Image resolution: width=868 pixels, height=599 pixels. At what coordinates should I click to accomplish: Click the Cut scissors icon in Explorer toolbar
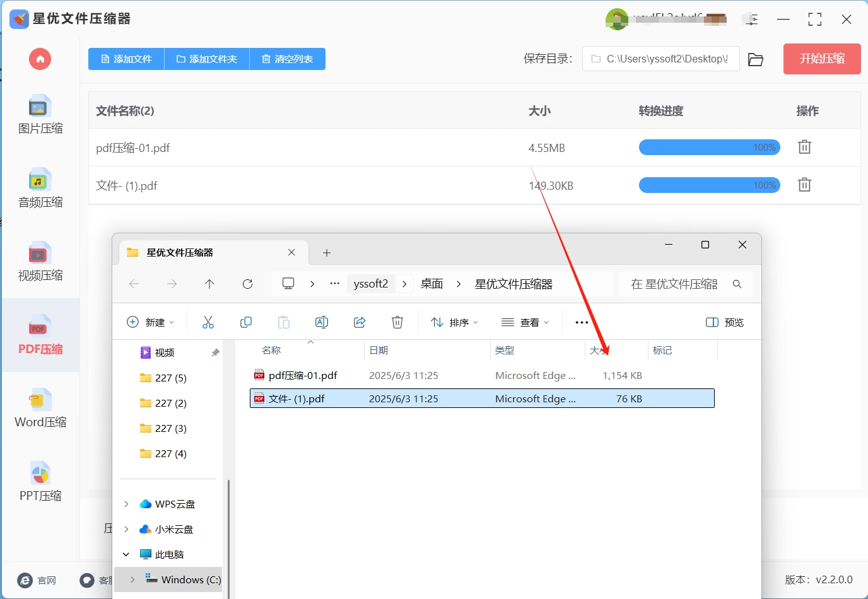208,322
